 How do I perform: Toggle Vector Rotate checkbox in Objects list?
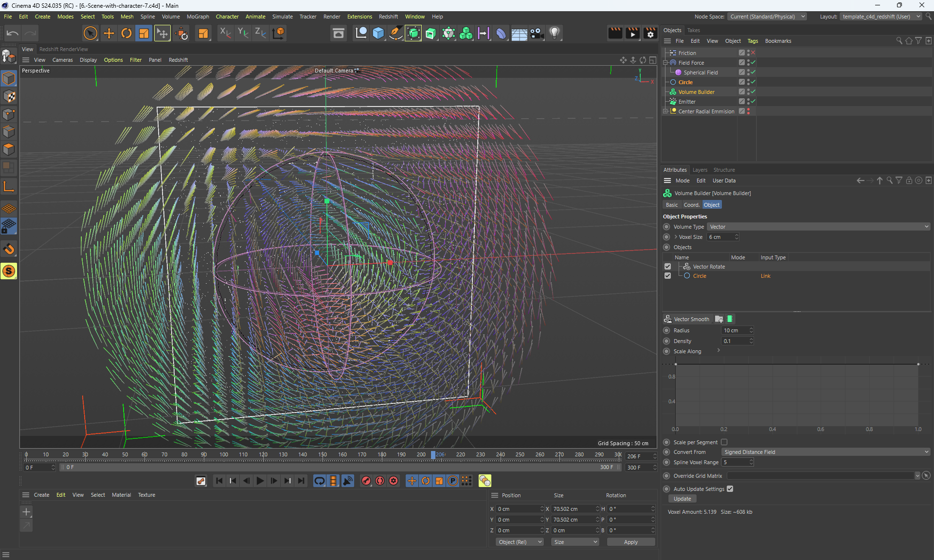click(667, 267)
